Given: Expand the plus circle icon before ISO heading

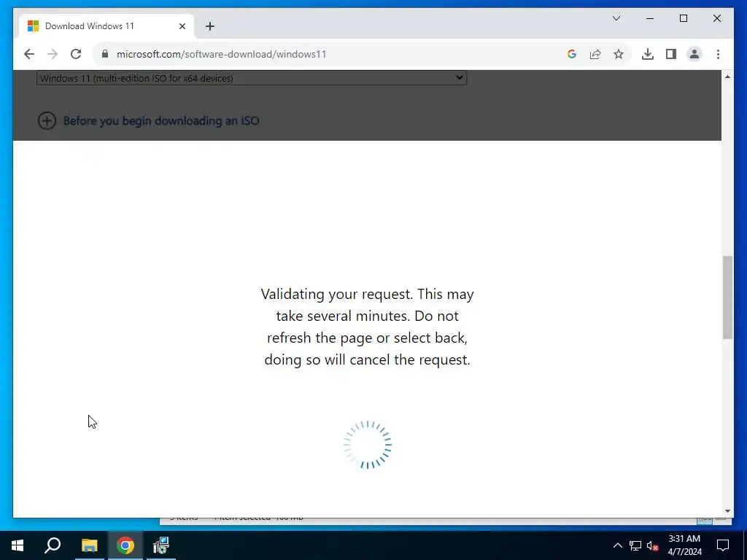Looking at the screenshot, I should (47, 120).
